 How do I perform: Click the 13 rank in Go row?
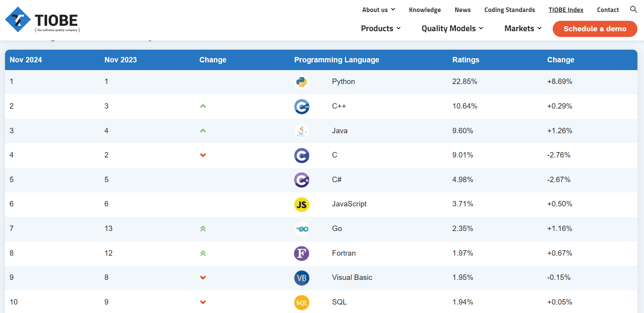pos(108,228)
